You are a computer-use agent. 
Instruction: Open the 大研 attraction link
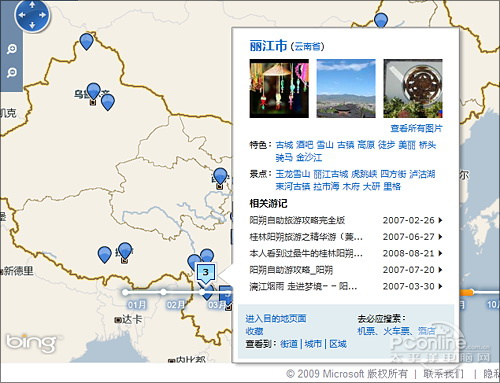point(371,186)
